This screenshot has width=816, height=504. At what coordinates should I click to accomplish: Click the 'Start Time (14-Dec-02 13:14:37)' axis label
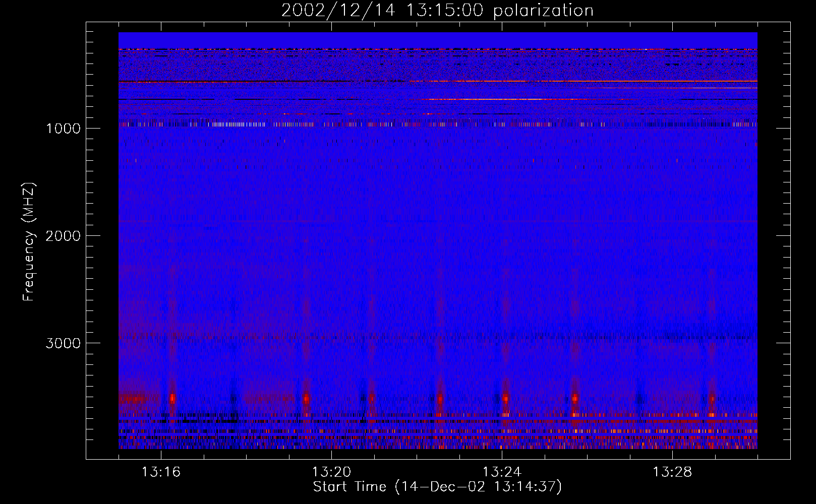pyautogui.click(x=437, y=487)
